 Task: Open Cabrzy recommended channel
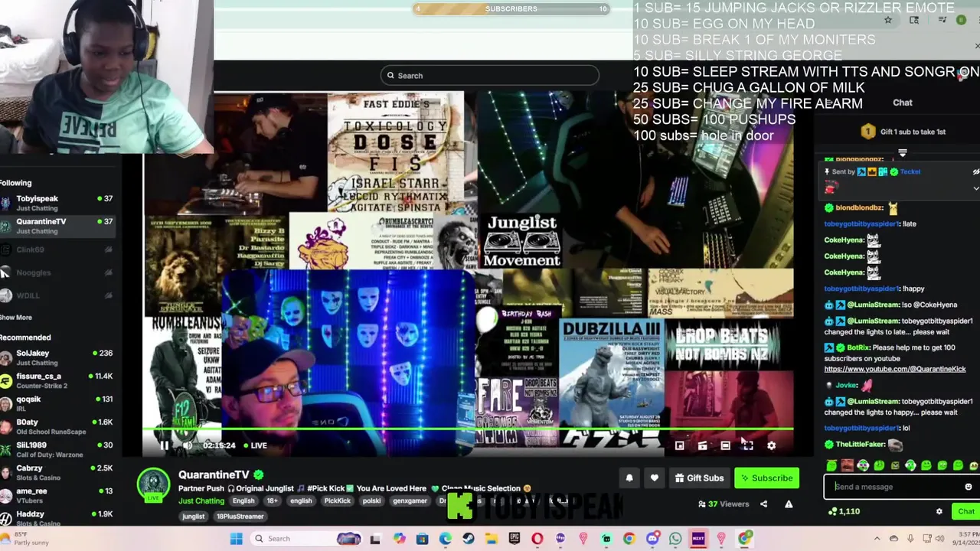57,472
